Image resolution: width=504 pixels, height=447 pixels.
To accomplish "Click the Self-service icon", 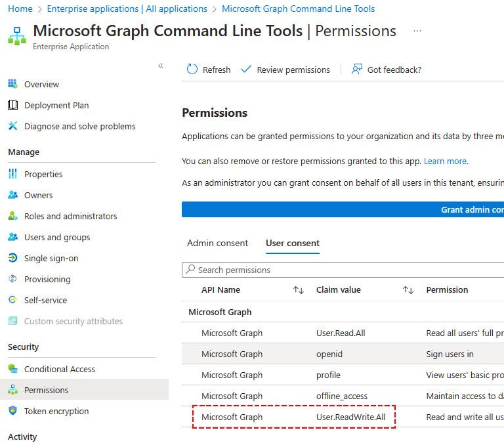I will 12,300.
